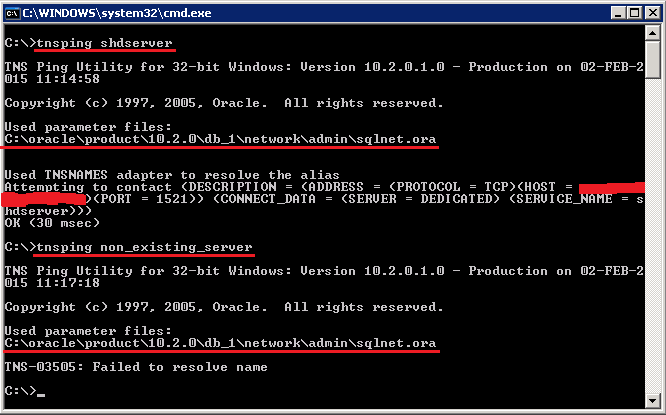This screenshot has width=666, height=415.
Task: Click the cmd.exe system menu icon
Action: click(x=12, y=13)
